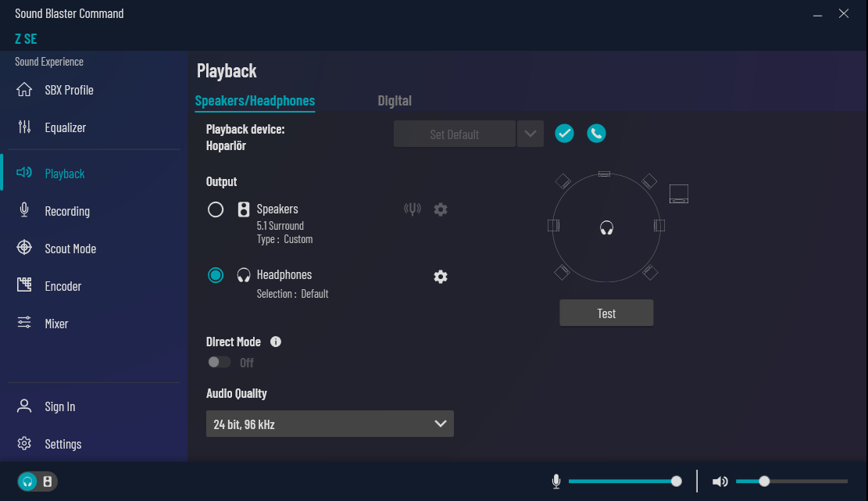Open Headphones settings gear
This screenshot has height=501, width=868.
click(x=441, y=277)
